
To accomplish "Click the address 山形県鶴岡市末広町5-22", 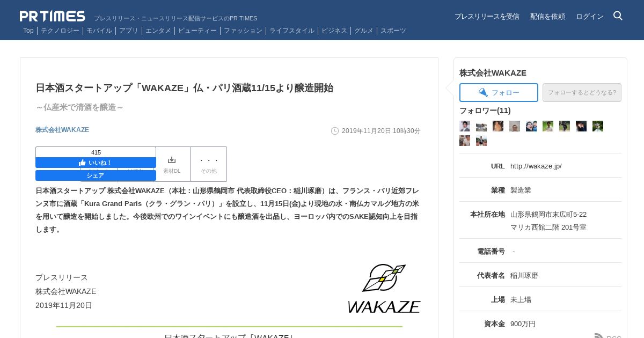I will (x=548, y=215).
